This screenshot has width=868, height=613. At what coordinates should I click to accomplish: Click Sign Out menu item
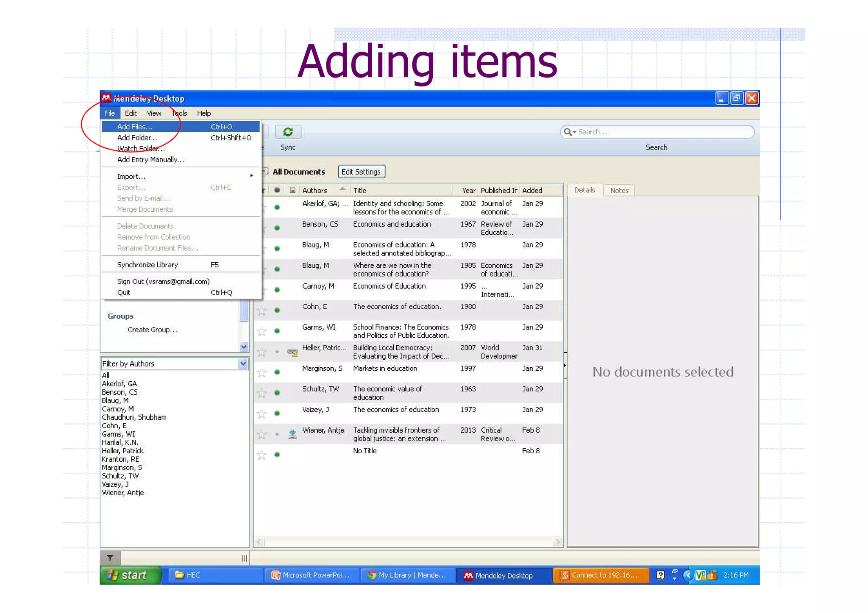(x=181, y=281)
